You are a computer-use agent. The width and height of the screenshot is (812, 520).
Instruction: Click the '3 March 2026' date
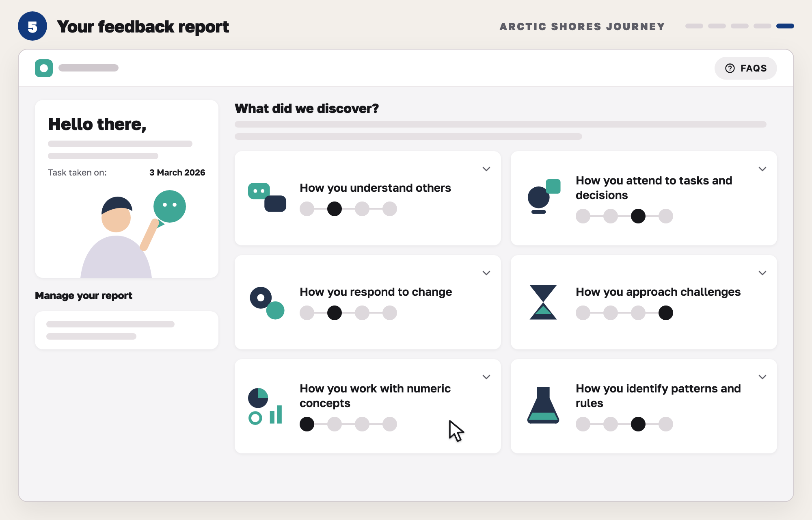tap(177, 173)
